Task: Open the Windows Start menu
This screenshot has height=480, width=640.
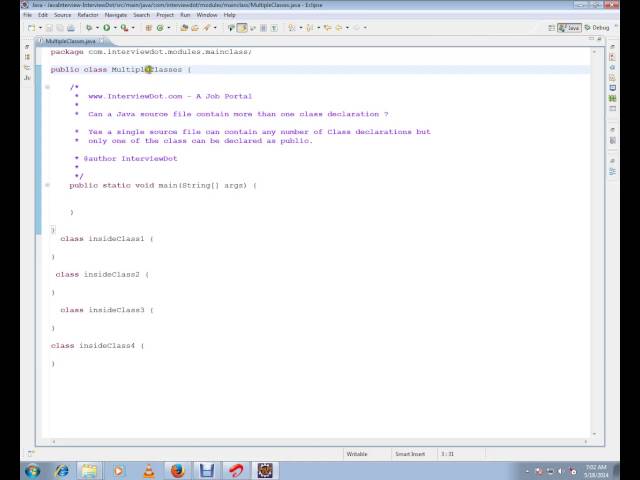Action: pos(33,471)
